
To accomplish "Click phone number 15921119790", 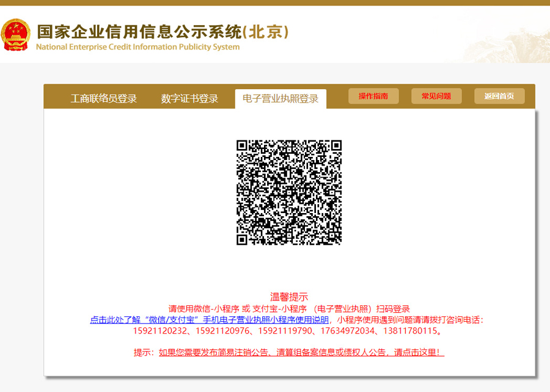I will tap(285, 331).
